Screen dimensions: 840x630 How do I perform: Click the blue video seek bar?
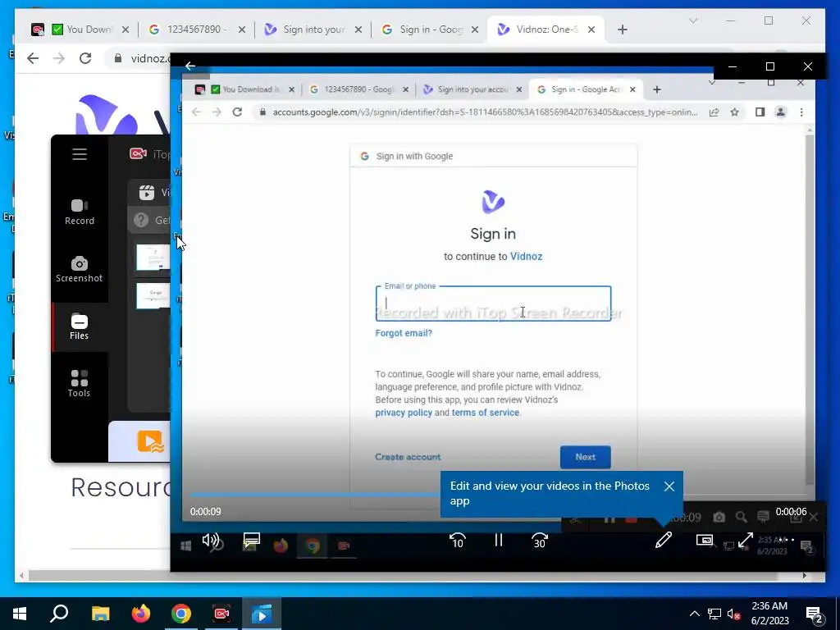point(315,495)
